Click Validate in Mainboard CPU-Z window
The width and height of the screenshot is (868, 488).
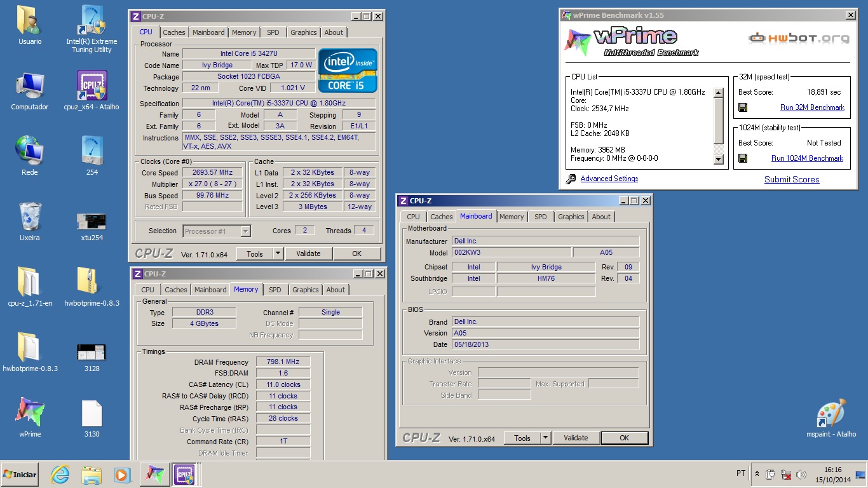pos(576,438)
